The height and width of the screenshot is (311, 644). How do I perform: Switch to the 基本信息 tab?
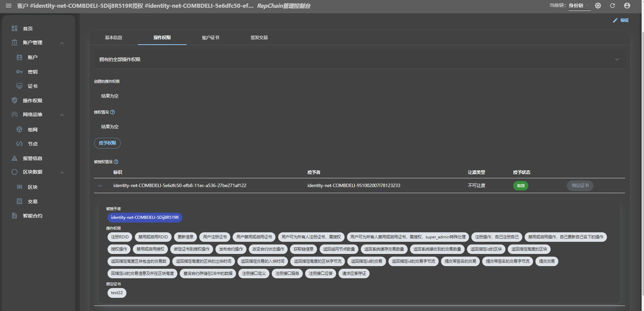coord(114,37)
